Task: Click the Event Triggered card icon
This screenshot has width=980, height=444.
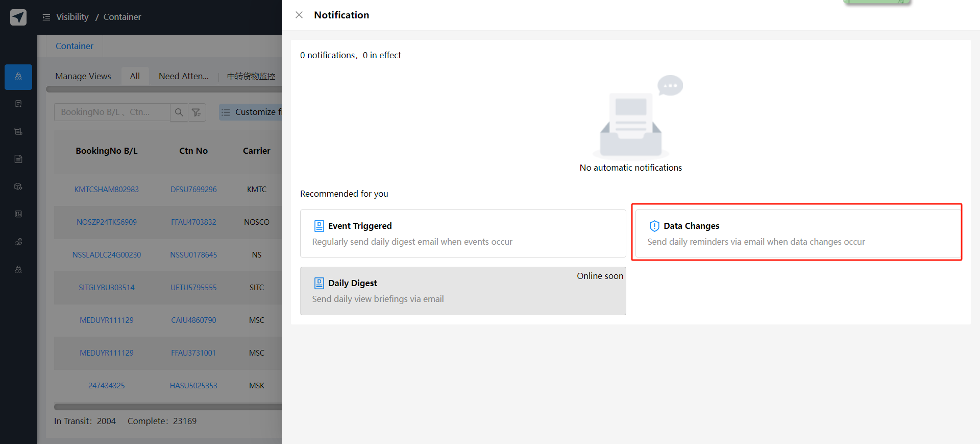Action: point(319,226)
